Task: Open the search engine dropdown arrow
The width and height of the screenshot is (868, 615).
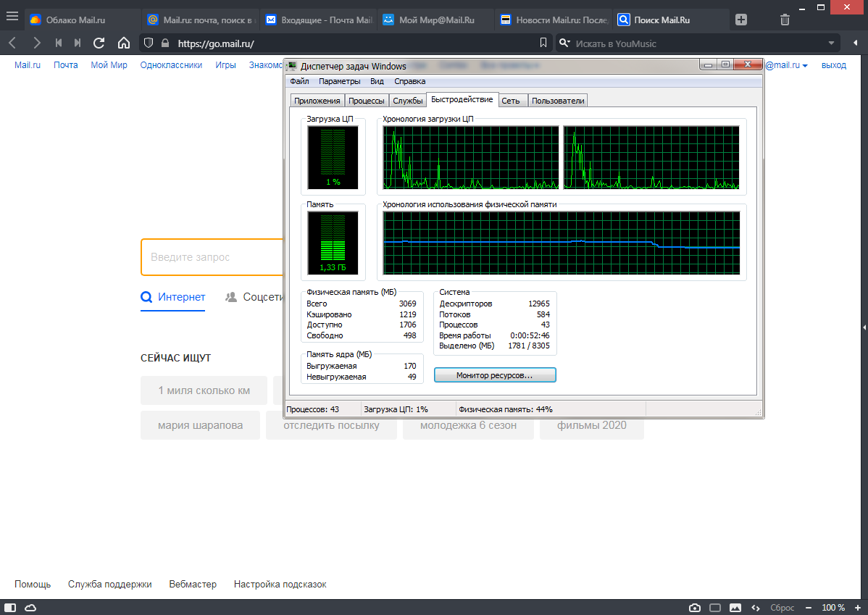Action: [x=831, y=43]
